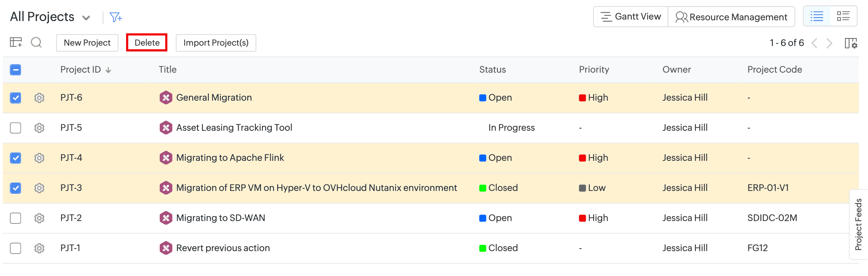Viewport: 868px width, 276px height.
Task: Open the Resource Management tab
Action: [x=731, y=17]
